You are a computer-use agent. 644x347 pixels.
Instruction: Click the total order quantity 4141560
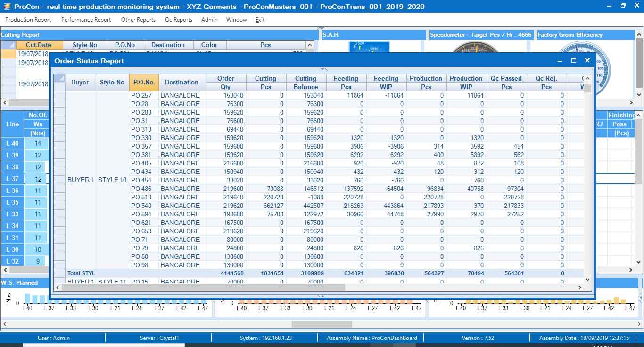point(231,273)
